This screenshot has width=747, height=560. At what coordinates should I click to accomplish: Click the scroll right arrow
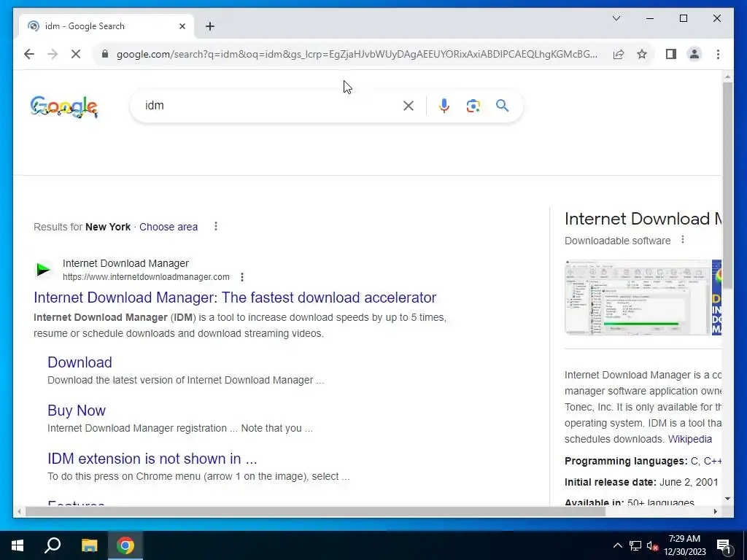click(715, 511)
